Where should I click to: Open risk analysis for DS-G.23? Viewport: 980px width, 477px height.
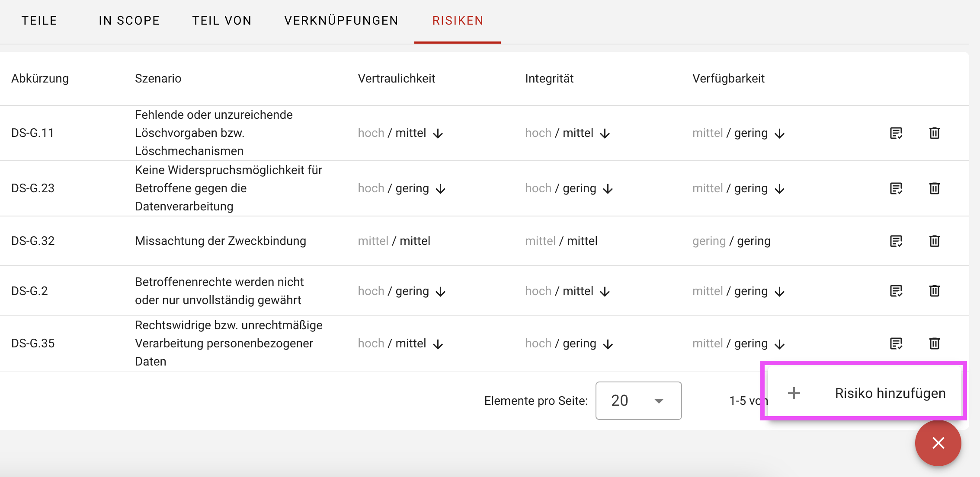click(x=896, y=188)
